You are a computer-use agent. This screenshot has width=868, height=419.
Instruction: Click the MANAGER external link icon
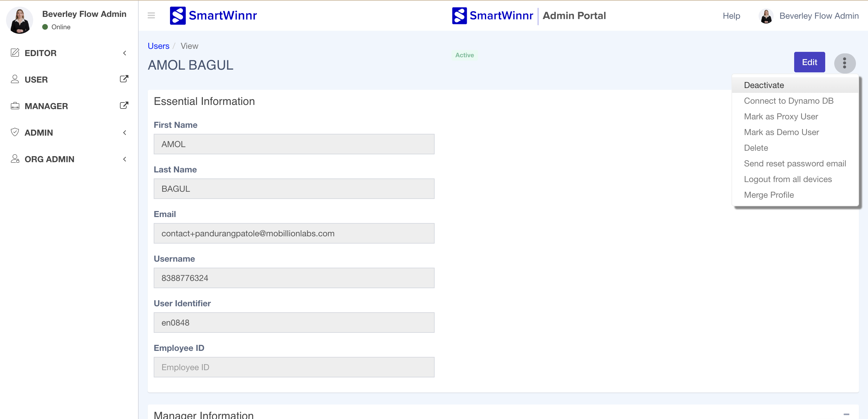click(124, 106)
